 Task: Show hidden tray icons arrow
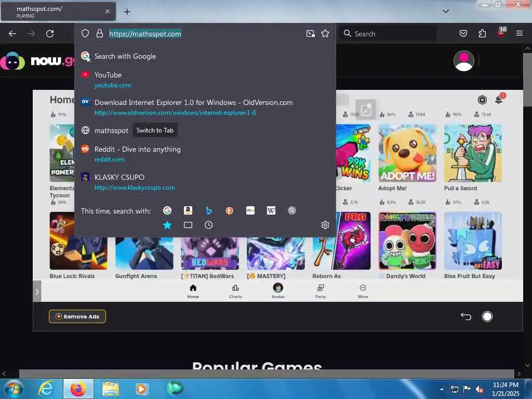click(x=442, y=389)
